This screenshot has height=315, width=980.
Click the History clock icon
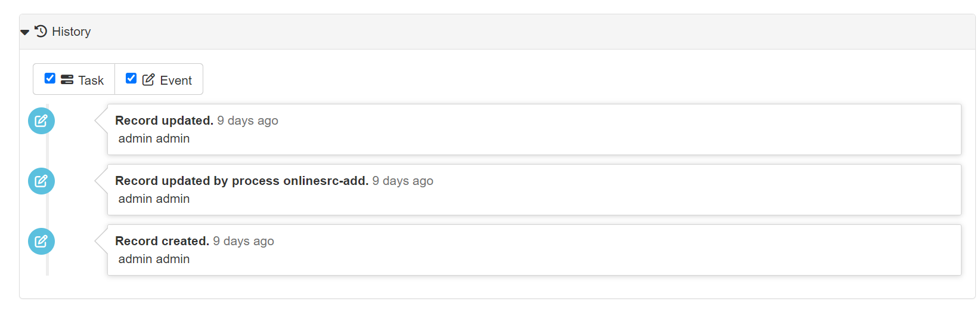click(41, 31)
